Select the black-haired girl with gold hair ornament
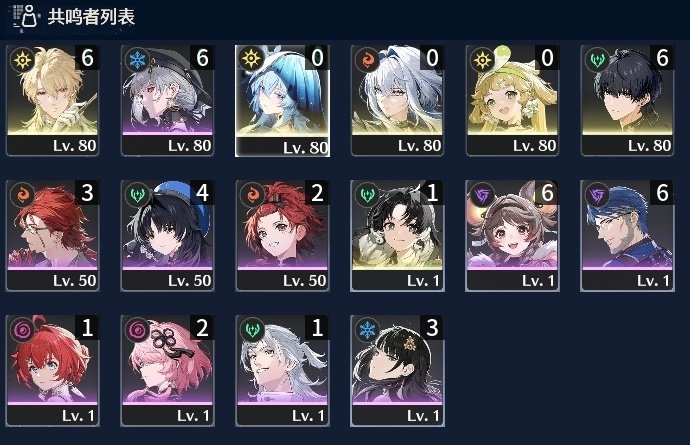Screen dimensions: 690x445 tap(397, 371)
